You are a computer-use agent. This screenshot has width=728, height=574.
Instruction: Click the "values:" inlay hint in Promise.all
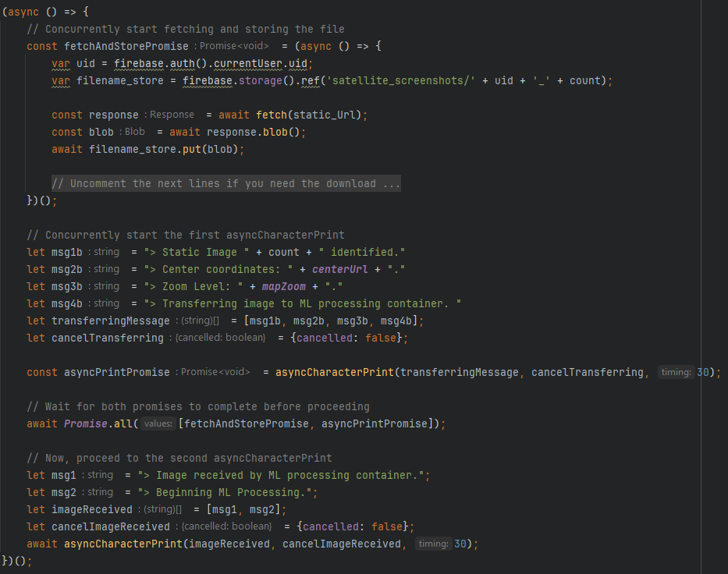pyautogui.click(x=158, y=423)
